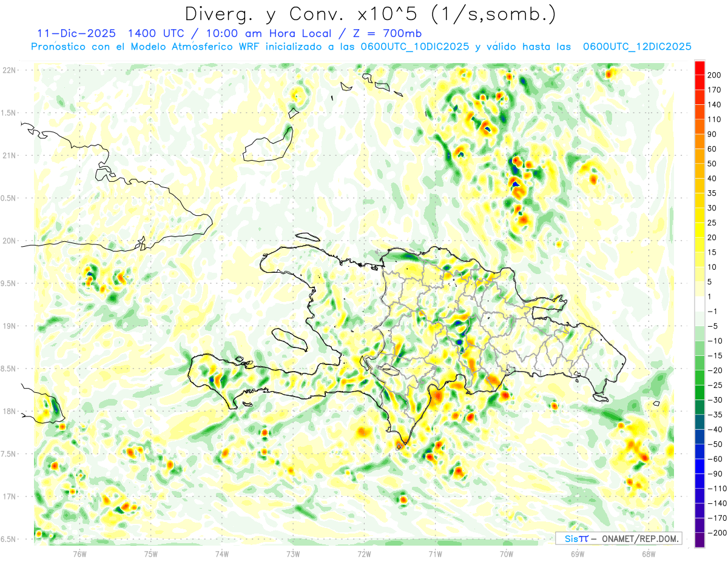Image resolution: width=728 pixels, height=562 pixels.
Task: Click the '-200' colorbar label
Action: (717, 533)
